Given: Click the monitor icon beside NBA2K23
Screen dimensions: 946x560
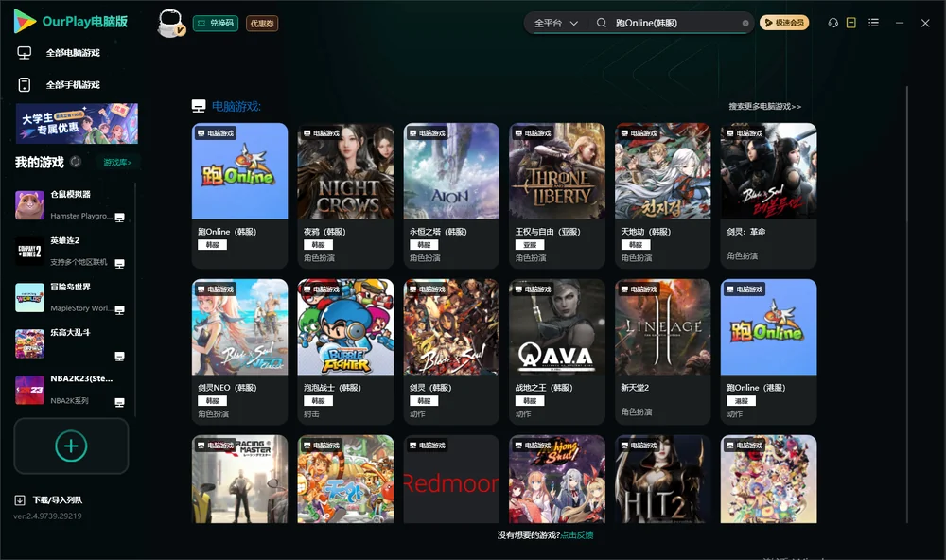Looking at the screenshot, I should point(119,403).
